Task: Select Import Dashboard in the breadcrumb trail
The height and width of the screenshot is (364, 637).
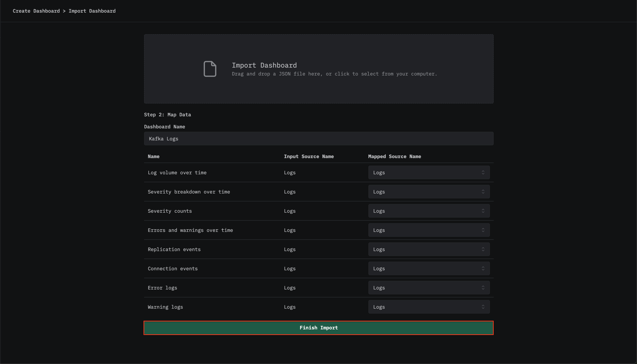Action: pos(92,11)
